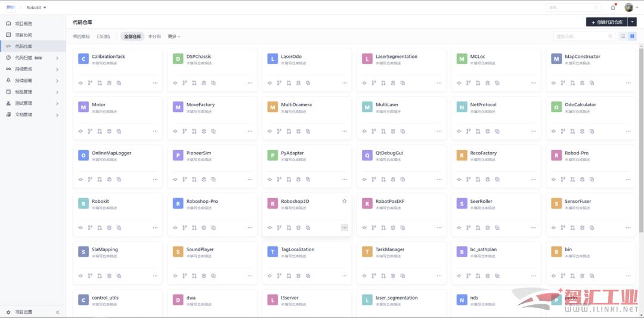Click the blue R avatar of Roboshop-Pro
Screen dimensions: 644x318
(178, 203)
